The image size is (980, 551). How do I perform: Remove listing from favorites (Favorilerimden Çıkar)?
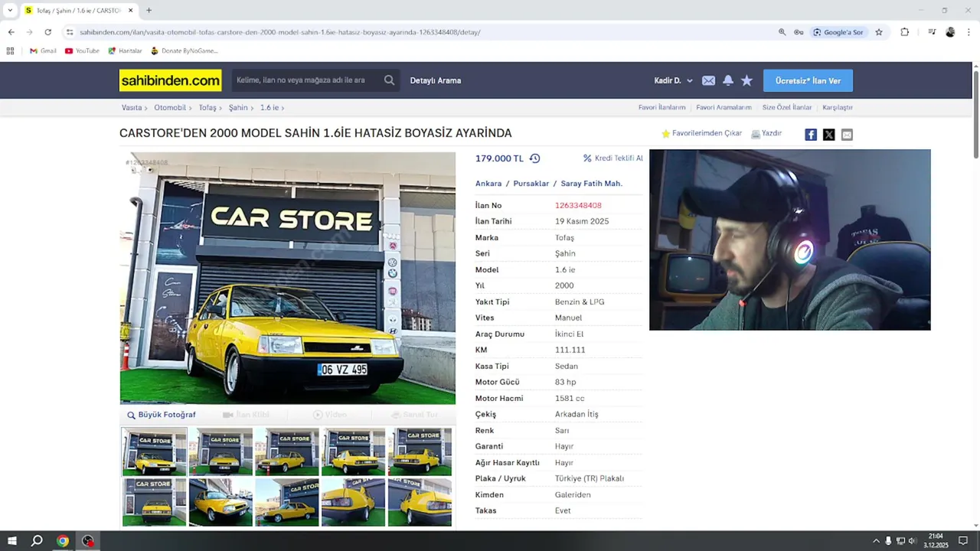point(701,133)
